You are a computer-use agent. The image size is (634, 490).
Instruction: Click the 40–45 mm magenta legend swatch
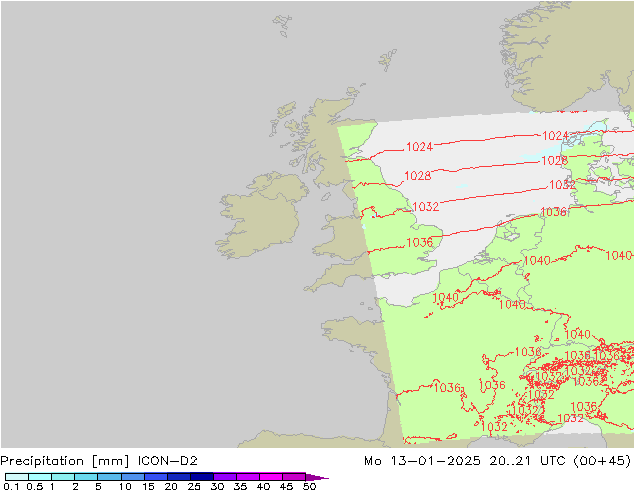pyautogui.click(x=271, y=477)
